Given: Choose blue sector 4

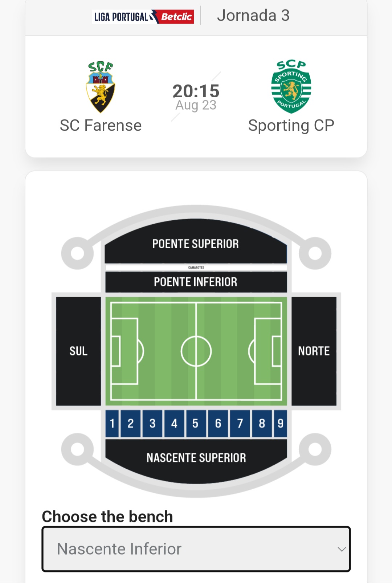Looking at the screenshot, I should coord(174,424).
